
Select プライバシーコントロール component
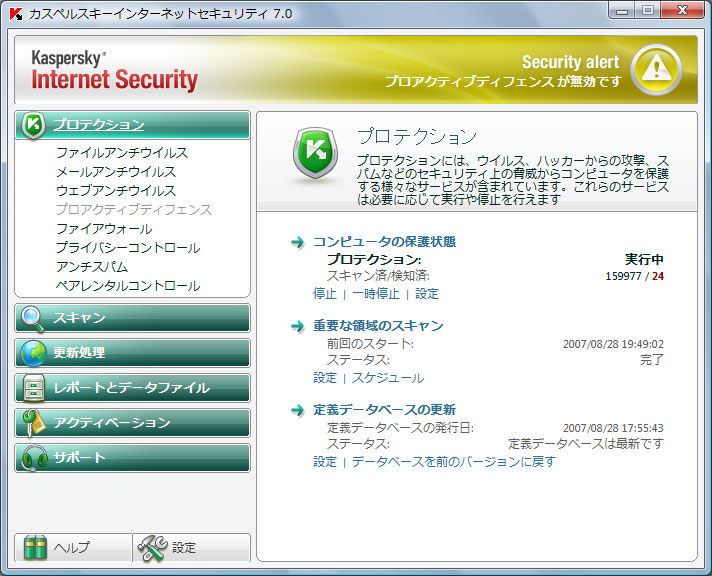click(x=128, y=248)
